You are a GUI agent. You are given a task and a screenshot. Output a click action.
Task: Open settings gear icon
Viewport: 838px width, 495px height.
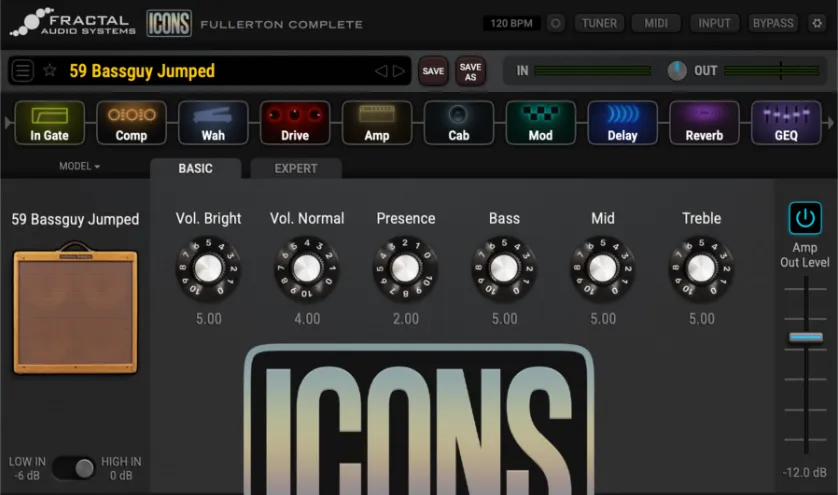(817, 23)
